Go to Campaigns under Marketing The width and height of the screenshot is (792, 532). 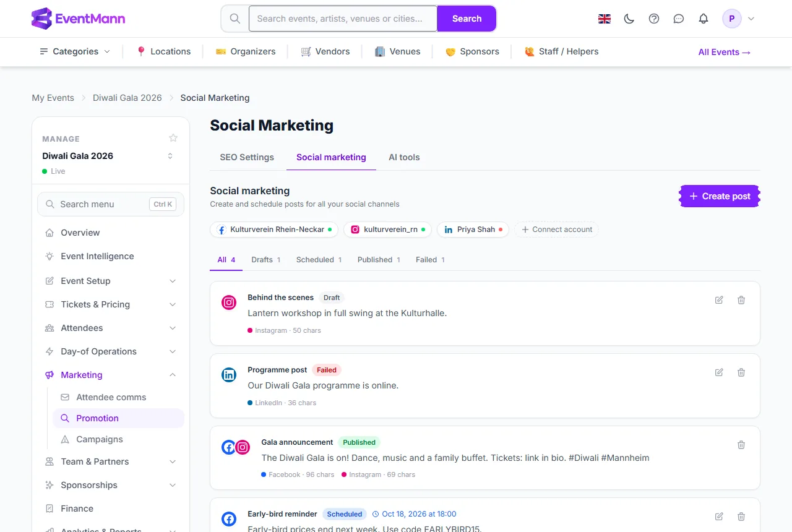[119, 439]
